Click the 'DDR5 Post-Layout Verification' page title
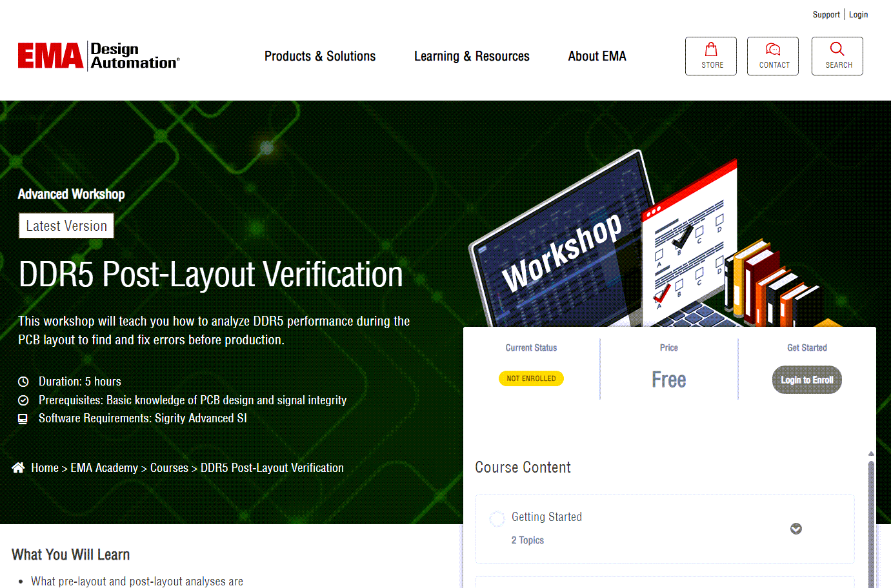Image resolution: width=891 pixels, height=588 pixels. (x=211, y=275)
